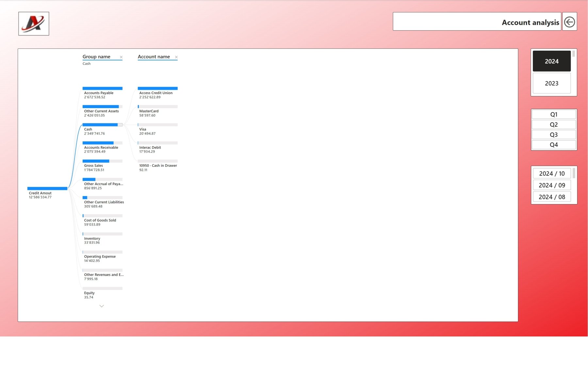The width and height of the screenshot is (588, 392).
Task: Click the Cash filter label under Group name
Action: coord(87,64)
